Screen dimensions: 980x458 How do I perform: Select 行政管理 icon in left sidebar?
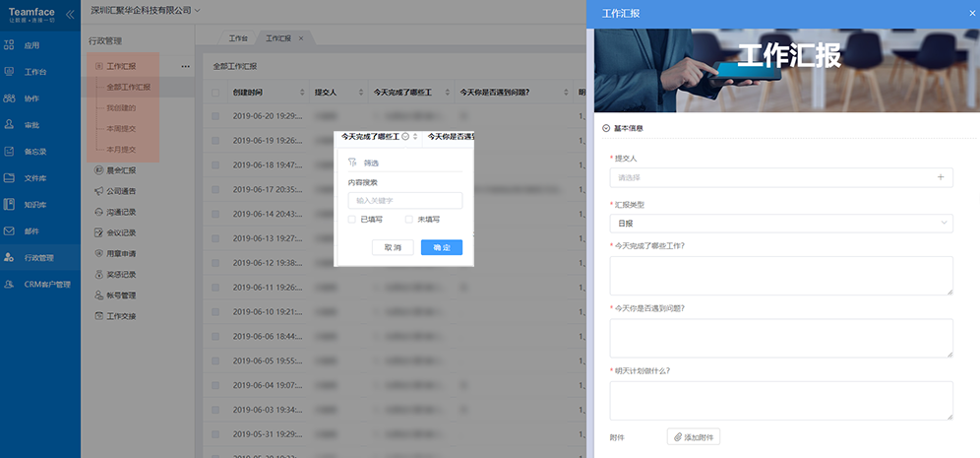(9, 257)
